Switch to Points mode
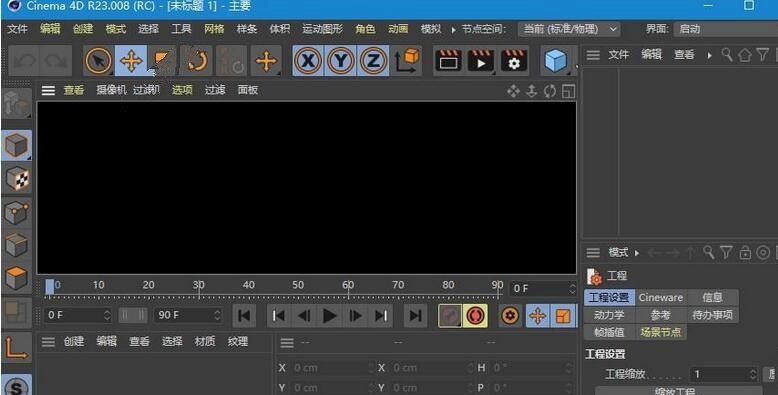This screenshot has width=778, height=395. [x=16, y=212]
